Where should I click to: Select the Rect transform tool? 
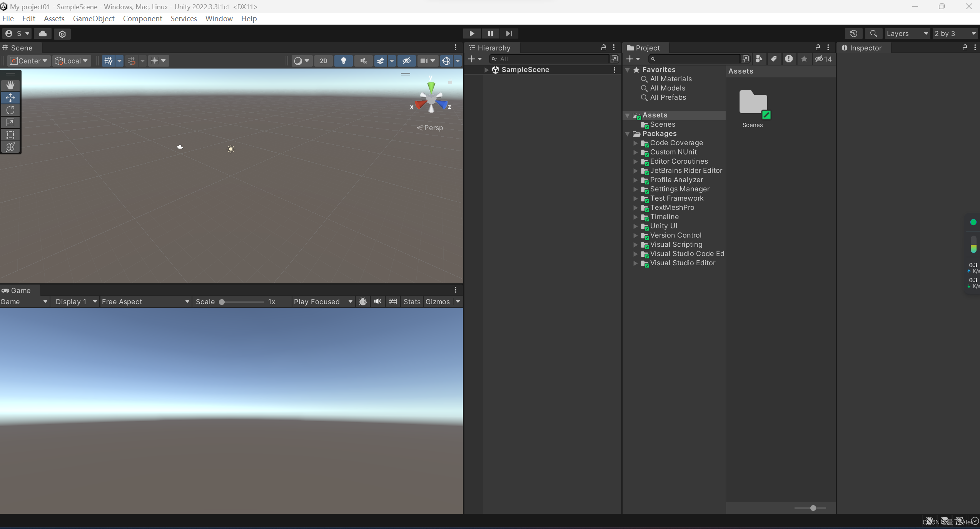pos(10,135)
